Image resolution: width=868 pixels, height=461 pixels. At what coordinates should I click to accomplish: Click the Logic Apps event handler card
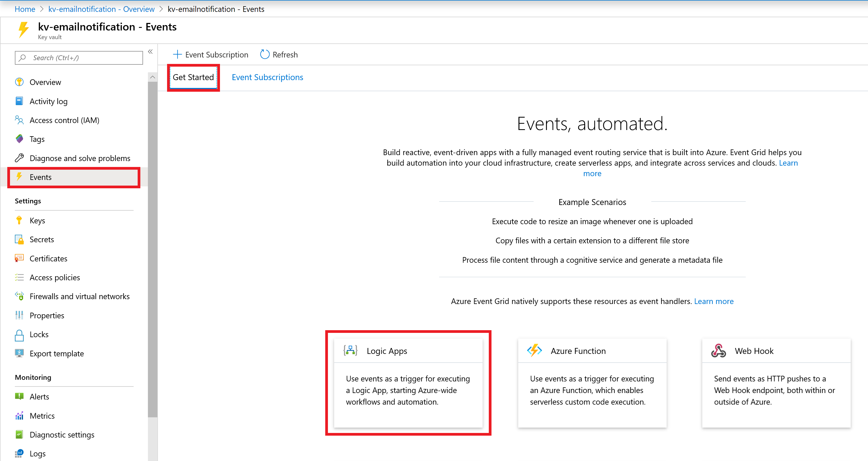(x=408, y=382)
